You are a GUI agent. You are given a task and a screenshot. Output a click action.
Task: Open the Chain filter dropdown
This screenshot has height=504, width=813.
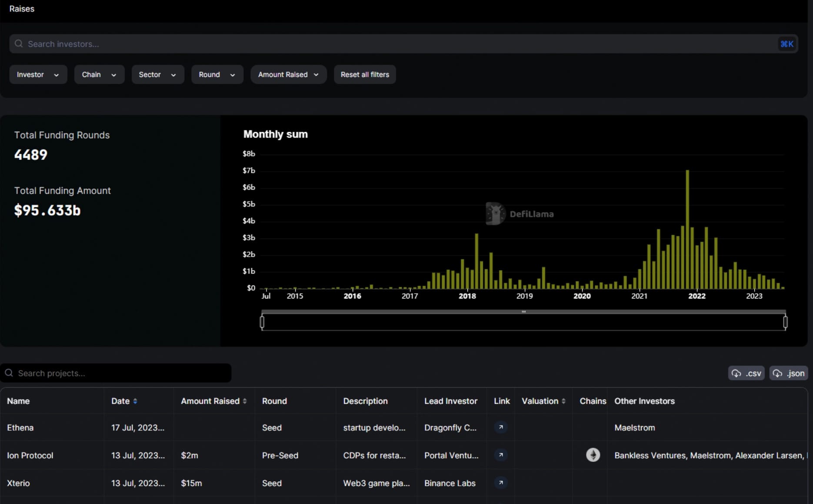(99, 74)
